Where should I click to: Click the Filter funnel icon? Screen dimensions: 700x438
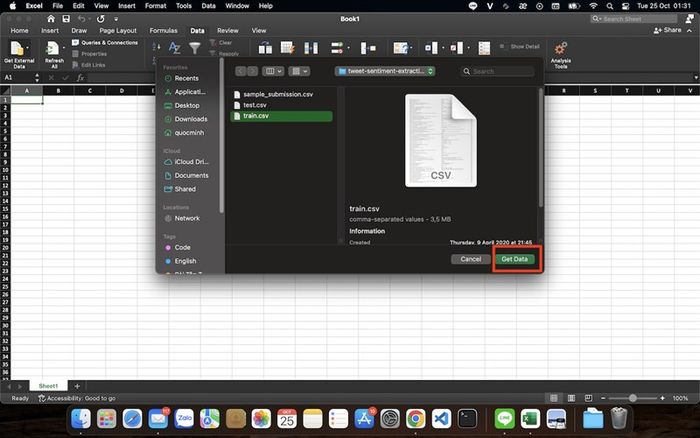[195, 47]
